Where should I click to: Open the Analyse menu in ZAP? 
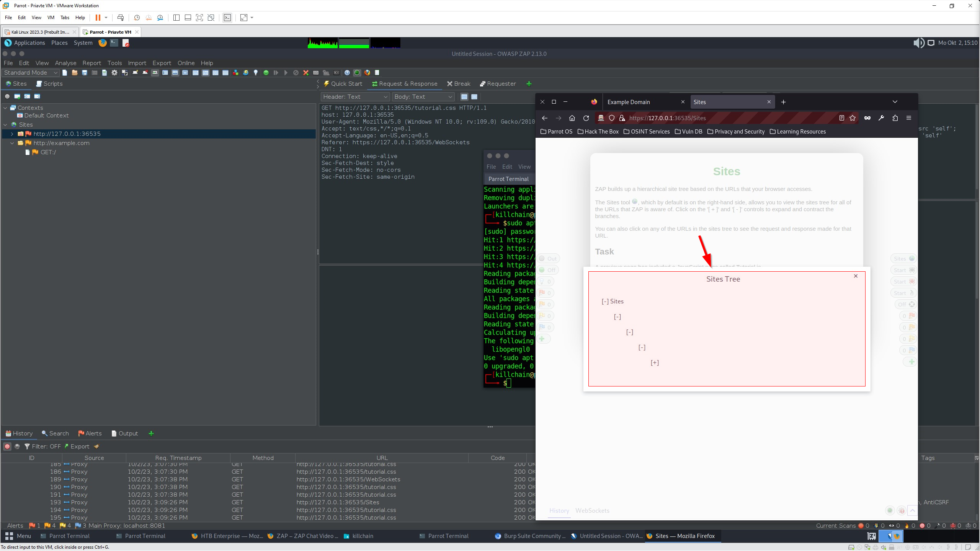tap(65, 63)
